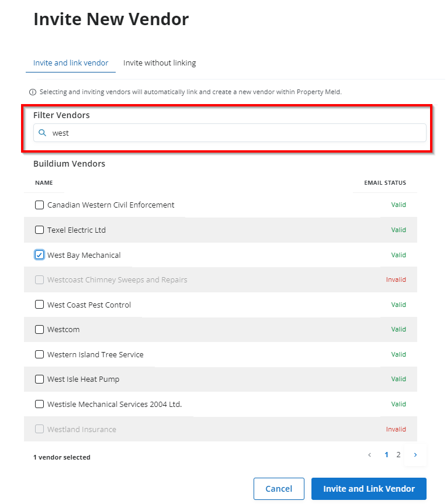Select the Texel Electric Ltd checkbox
This screenshot has width=447, height=504.
(x=40, y=230)
